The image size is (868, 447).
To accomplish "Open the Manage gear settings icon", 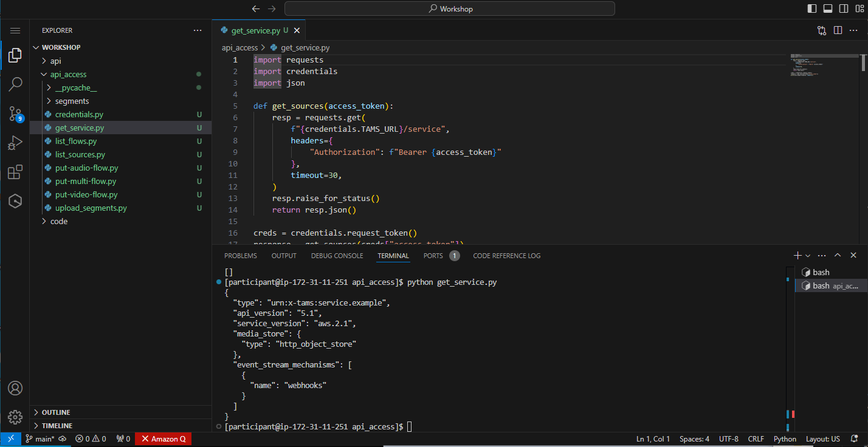I will click(15, 417).
